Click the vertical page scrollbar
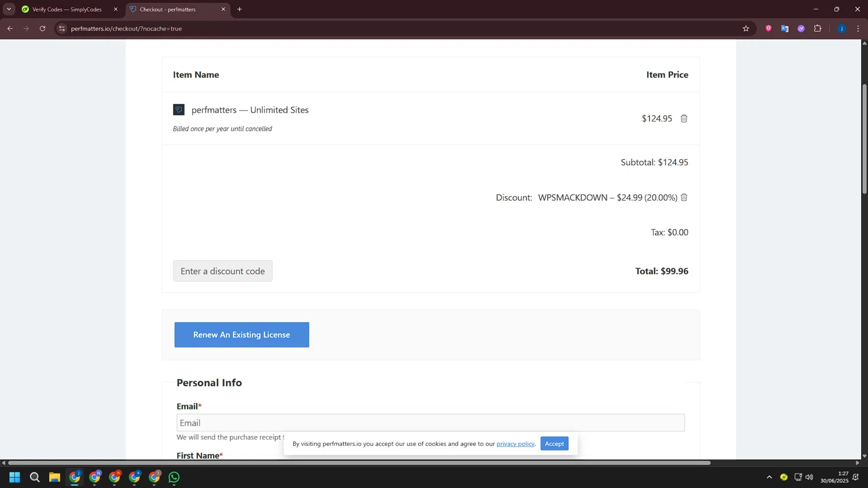Screen dimensions: 868x488 (x=865, y=139)
